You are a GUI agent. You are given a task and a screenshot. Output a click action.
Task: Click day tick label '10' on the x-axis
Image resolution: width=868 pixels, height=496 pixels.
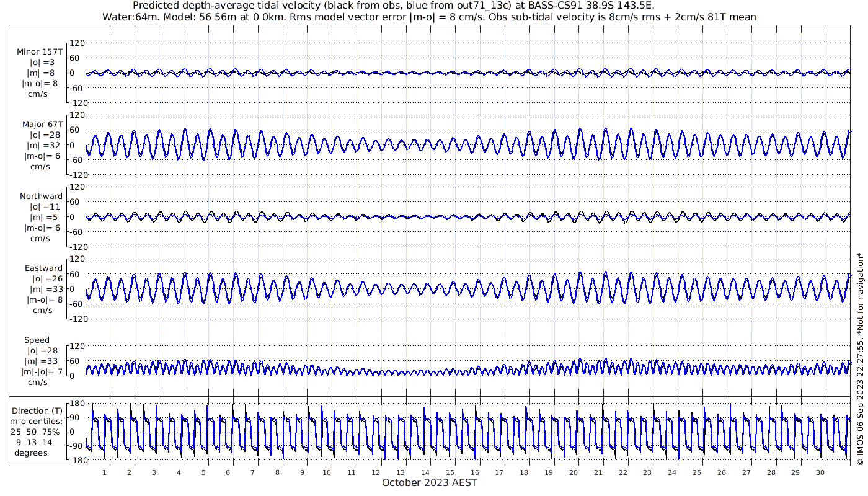(x=327, y=472)
